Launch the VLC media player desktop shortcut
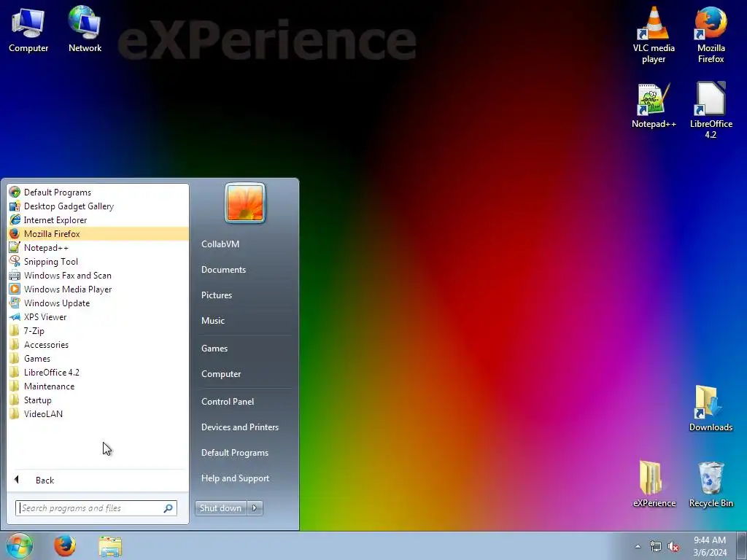Image resolution: width=747 pixels, height=560 pixels. pos(654,36)
